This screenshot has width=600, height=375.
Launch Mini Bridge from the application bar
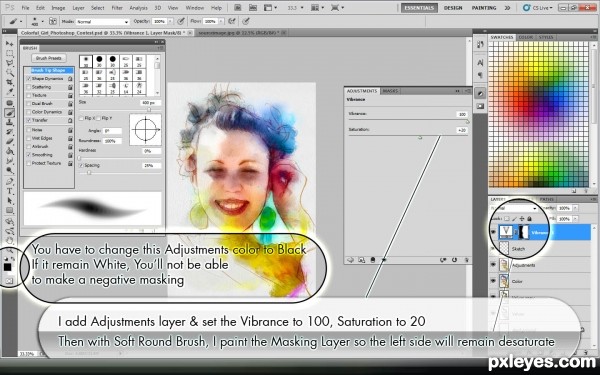(x=253, y=8)
